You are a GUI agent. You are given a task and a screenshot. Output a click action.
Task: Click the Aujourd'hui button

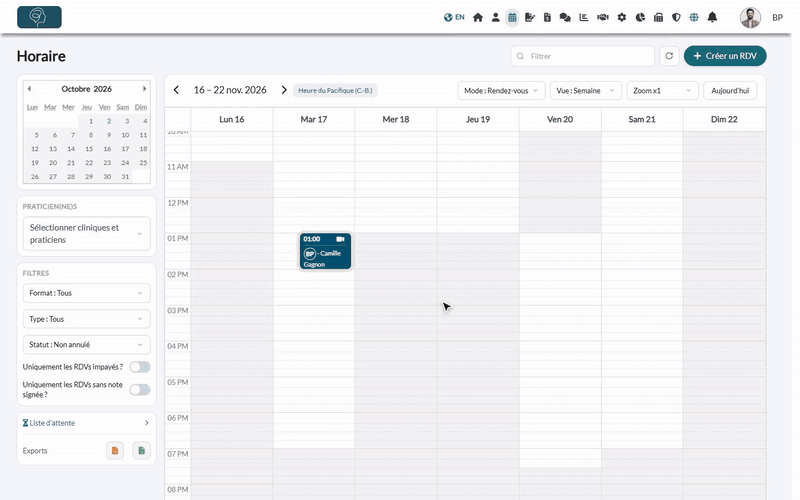click(730, 91)
